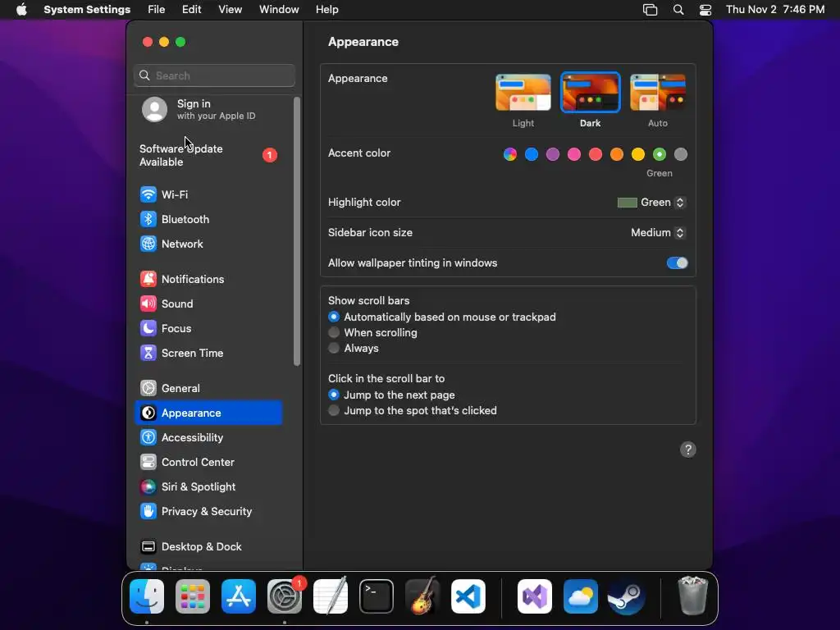
Task: Open Software Update Available notice
Action: (x=209, y=155)
